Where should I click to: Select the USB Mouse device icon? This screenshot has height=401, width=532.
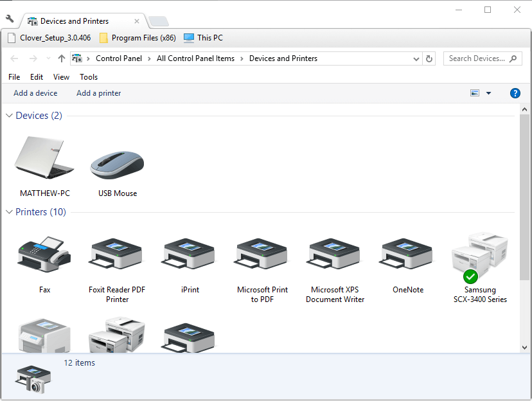pos(117,165)
